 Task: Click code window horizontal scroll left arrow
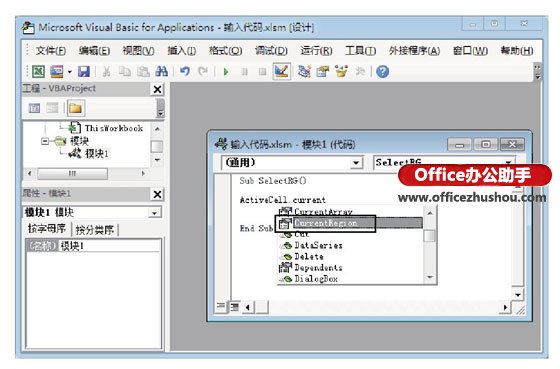point(248,307)
